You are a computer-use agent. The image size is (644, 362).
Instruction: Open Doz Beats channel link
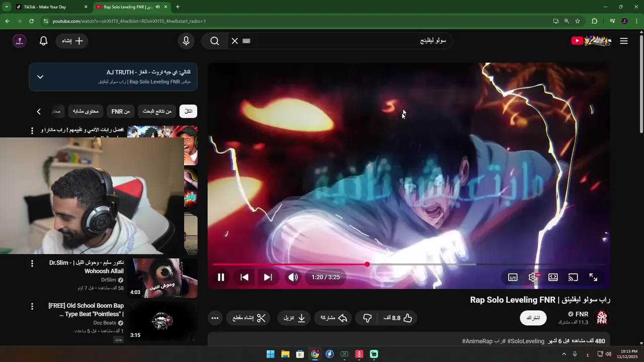click(105, 323)
